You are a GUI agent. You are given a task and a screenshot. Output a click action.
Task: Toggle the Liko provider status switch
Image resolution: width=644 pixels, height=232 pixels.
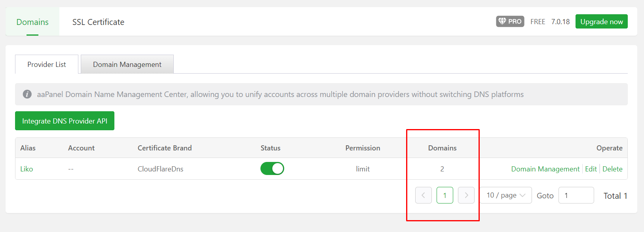coord(272,169)
